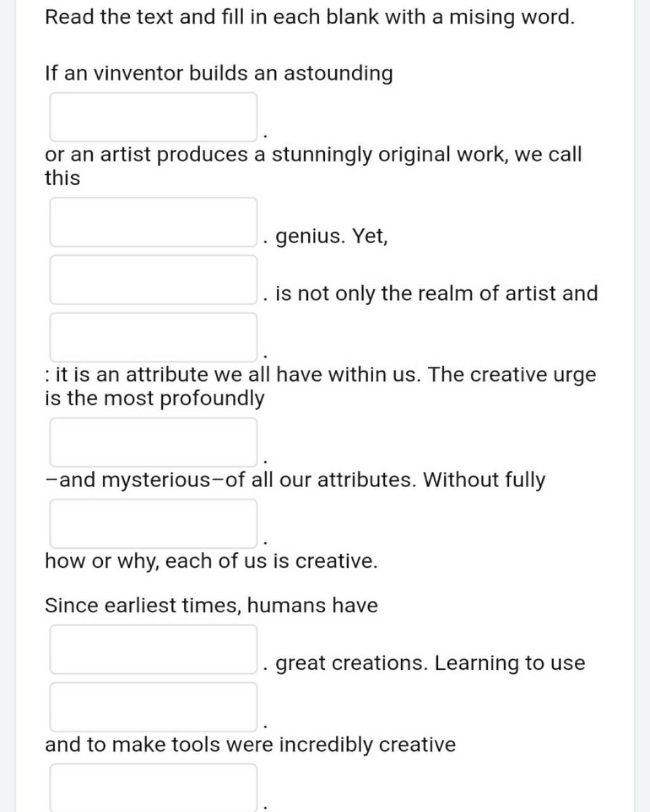Screen dimensions: 650x812
Task: Focus the blank before "genius. Yet,"
Action: pos(154,222)
